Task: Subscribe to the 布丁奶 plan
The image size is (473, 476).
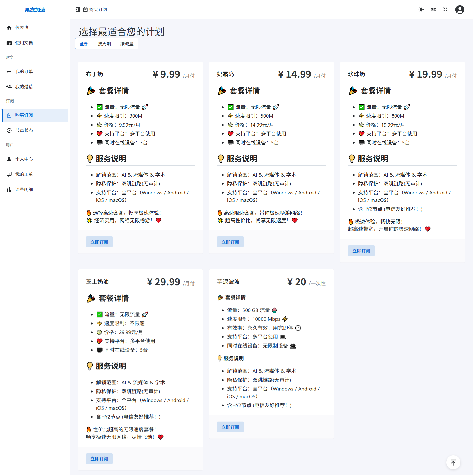Action: (x=99, y=242)
